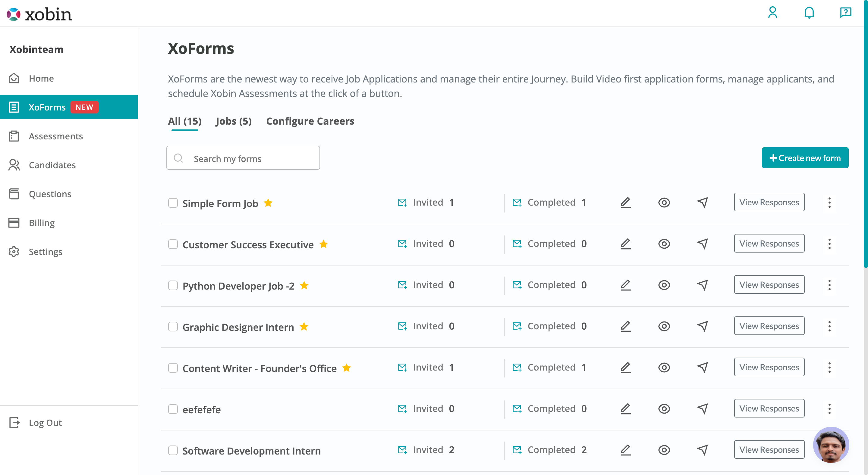
Task: Tick the Content Writer - Founder's Office checkbox
Action: click(x=173, y=368)
